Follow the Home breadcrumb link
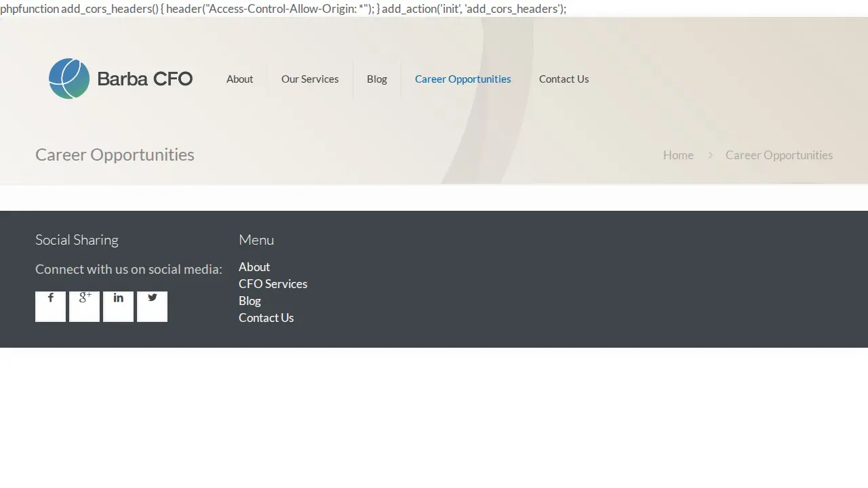Screen dimensions: 868x488 [678, 155]
